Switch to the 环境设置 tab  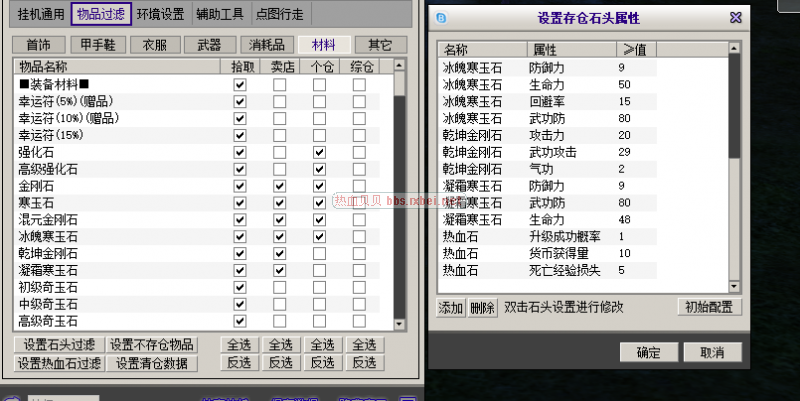pyautogui.click(x=162, y=15)
